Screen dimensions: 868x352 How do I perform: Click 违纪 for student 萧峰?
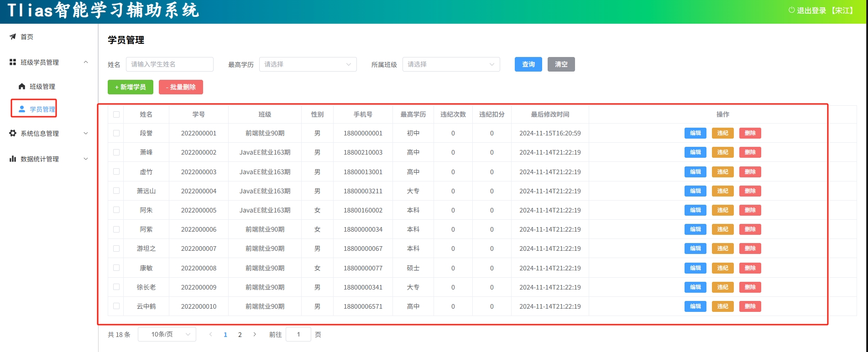[723, 152]
